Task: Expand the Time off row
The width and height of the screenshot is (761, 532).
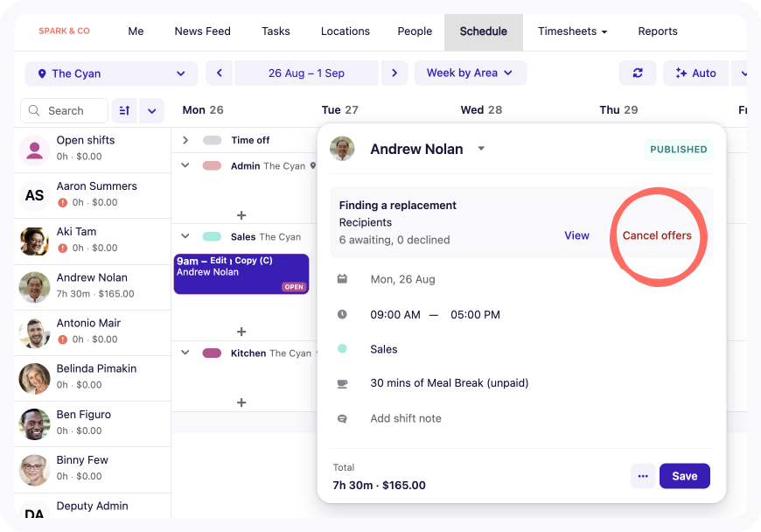Action: click(x=185, y=140)
